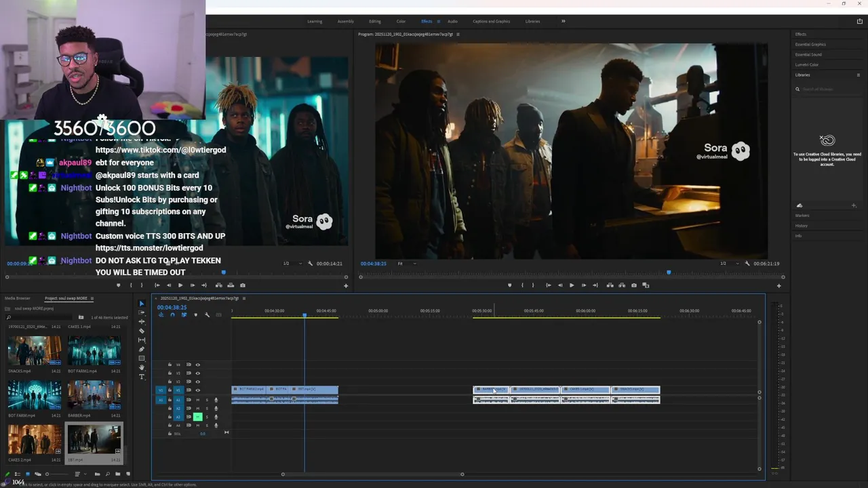Open the timeline sequence panel menu

pos(244,298)
